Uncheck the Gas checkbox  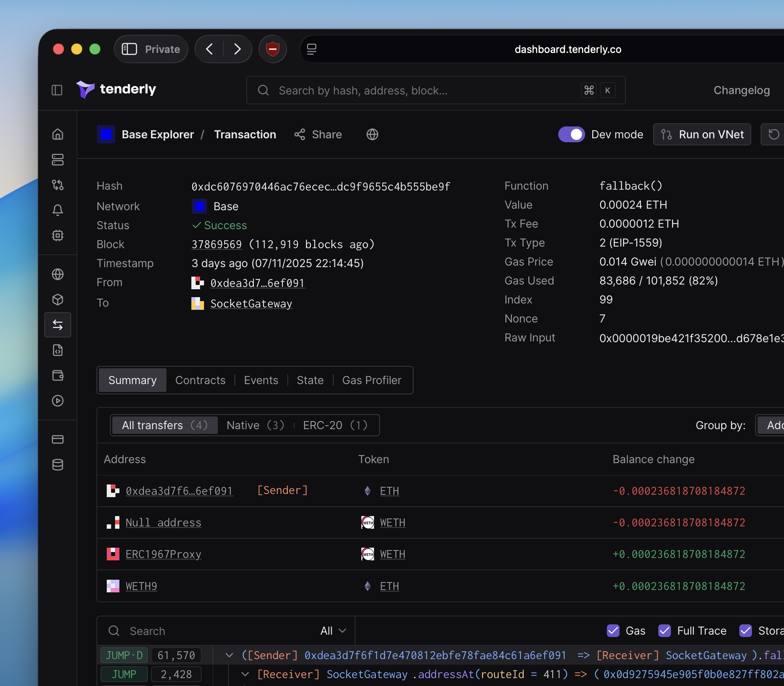[x=613, y=631]
